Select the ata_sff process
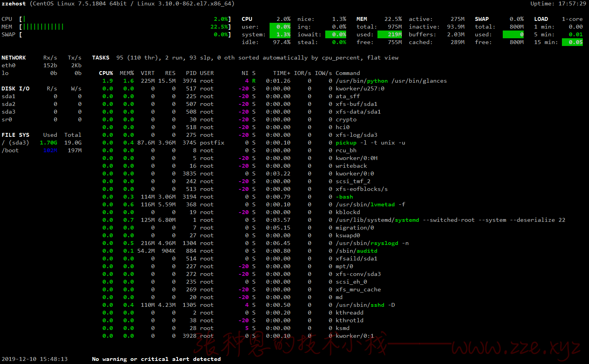This screenshot has width=589, height=364. click(231, 96)
